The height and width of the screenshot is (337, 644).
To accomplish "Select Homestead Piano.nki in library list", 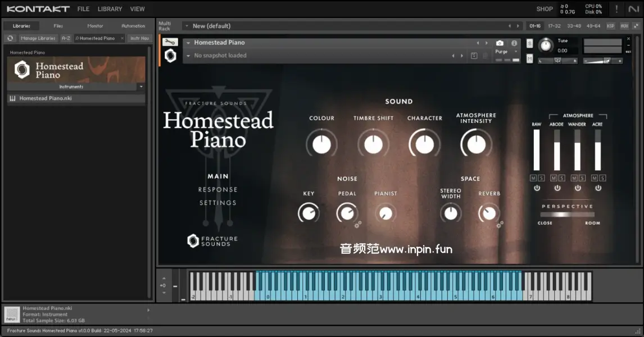I will (76, 98).
